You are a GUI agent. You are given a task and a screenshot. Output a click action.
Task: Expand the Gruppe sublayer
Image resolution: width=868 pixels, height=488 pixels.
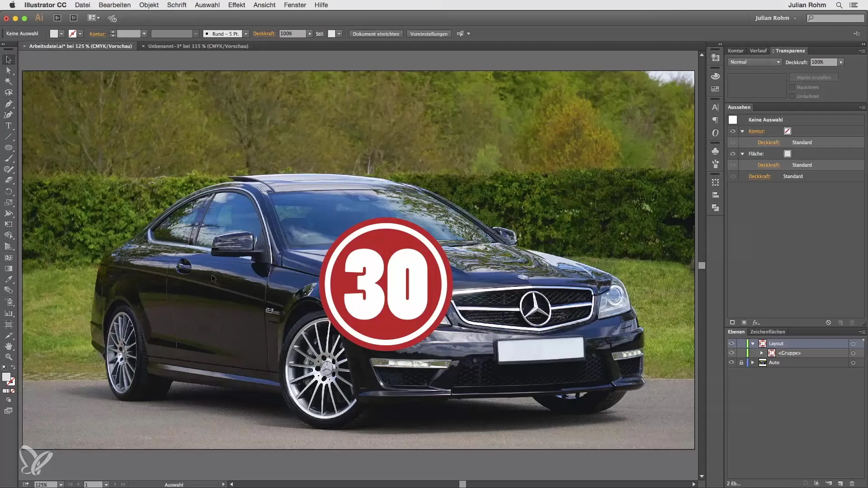coord(762,353)
